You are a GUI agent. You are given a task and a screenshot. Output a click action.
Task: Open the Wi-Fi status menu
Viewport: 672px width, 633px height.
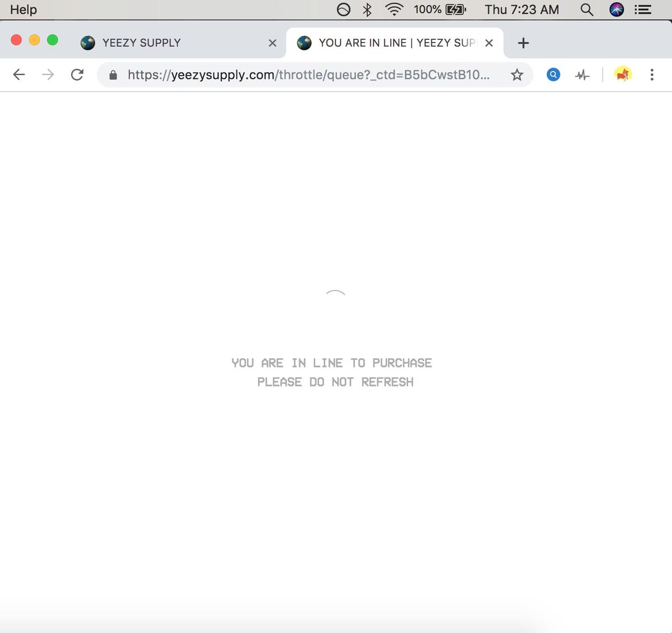(394, 10)
